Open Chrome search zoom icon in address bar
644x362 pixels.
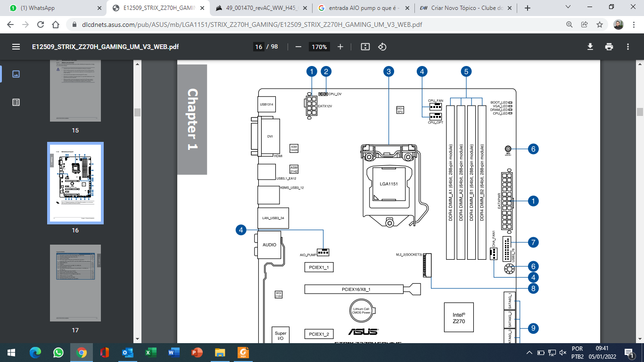[x=570, y=25]
